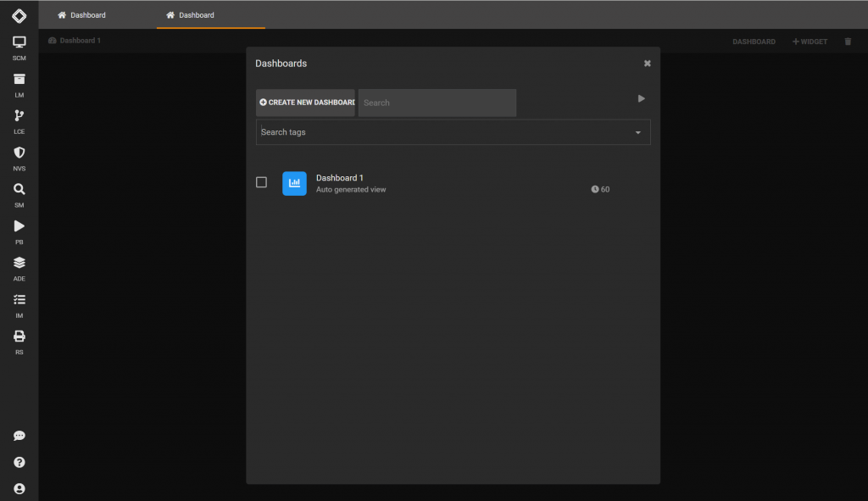Open the user account icon
Viewport: 868px width, 501px height.
tap(19, 489)
